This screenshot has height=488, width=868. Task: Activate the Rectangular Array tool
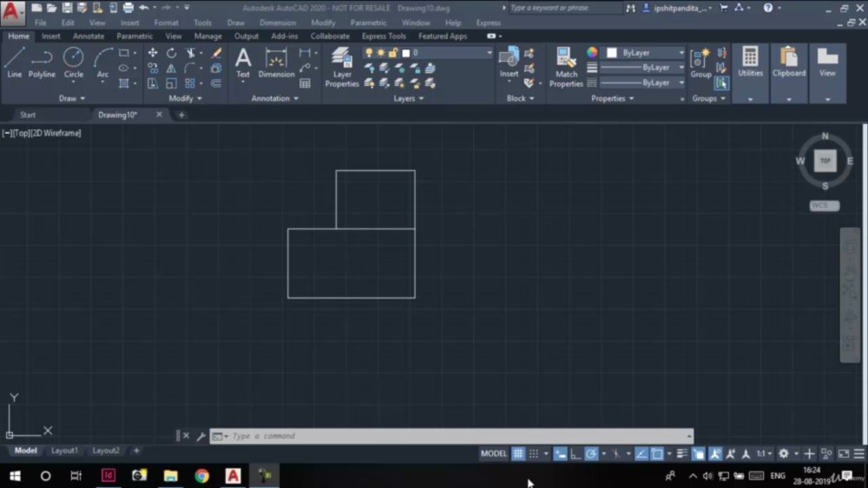(190, 83)
